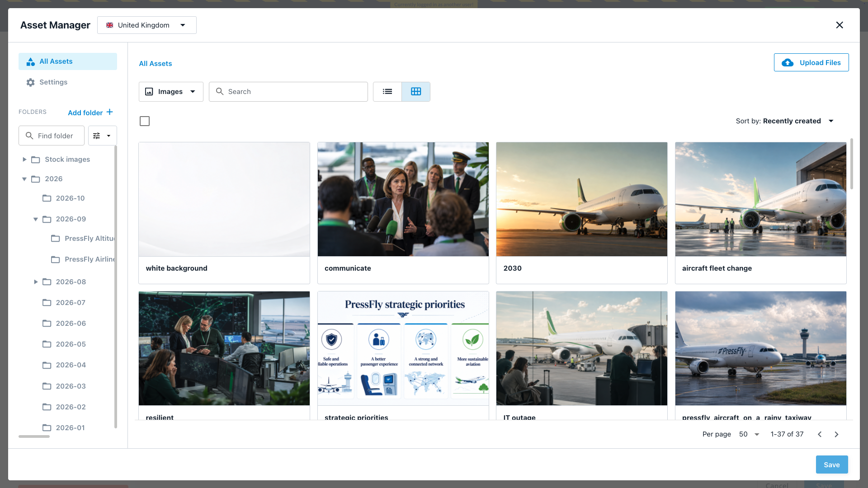Image resolution: width=868 pixels, height=488 pixels.
Task: Collapse the 2026 folder tree
Action: pyautogui.click(x=24, y=179)
